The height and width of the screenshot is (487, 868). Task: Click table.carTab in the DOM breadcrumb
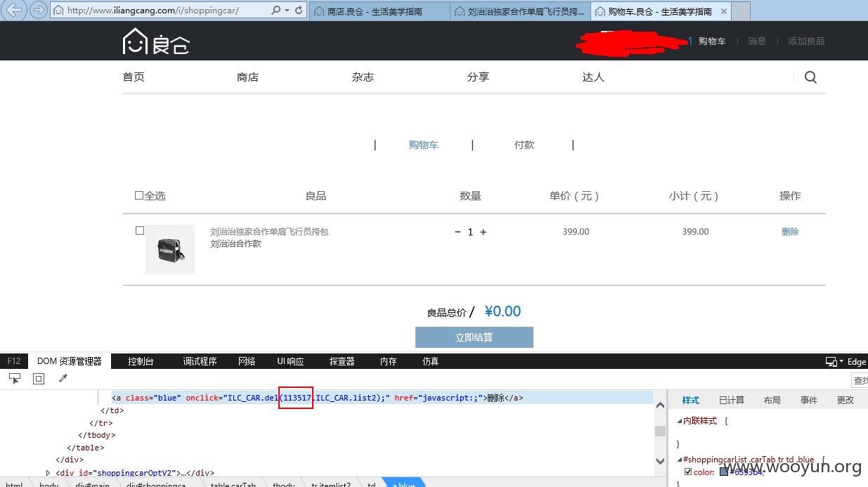point(233,483)
